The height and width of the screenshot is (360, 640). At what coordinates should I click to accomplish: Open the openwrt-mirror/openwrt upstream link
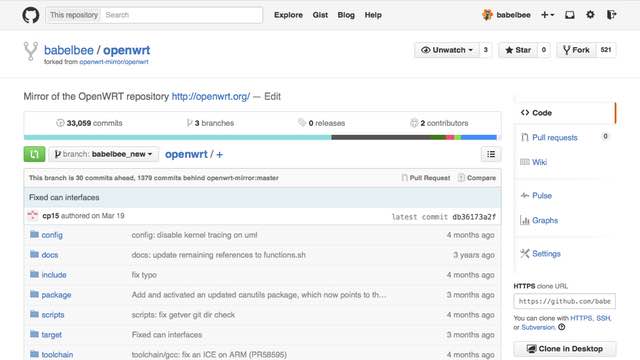pos(114,62)
